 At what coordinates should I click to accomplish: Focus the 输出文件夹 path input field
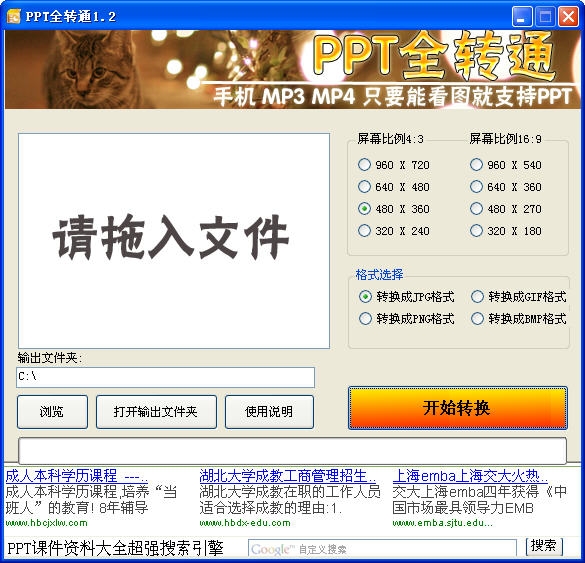(x=166, y=377)
